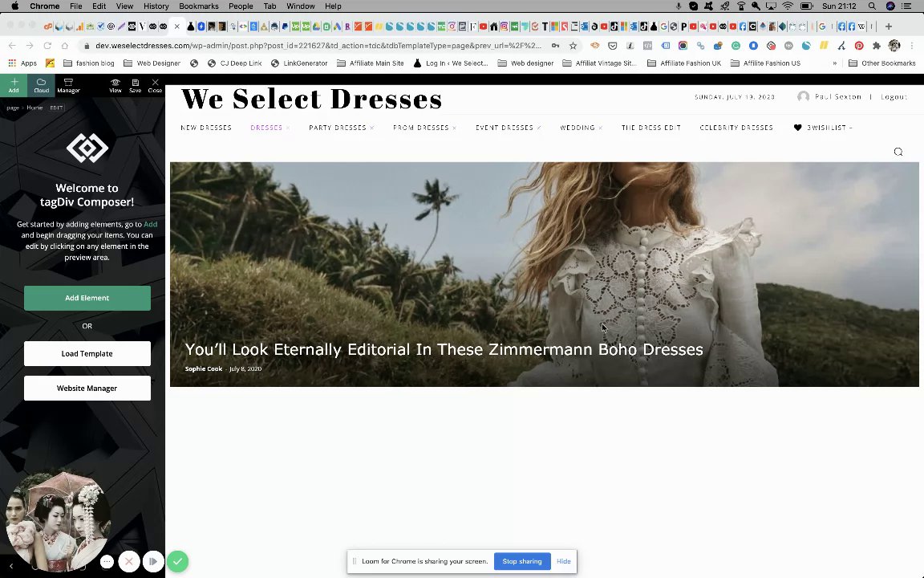The height and width of the screenshot is (578, 924).
Task: Click the browser back arrow
Action: pos(12,46)
